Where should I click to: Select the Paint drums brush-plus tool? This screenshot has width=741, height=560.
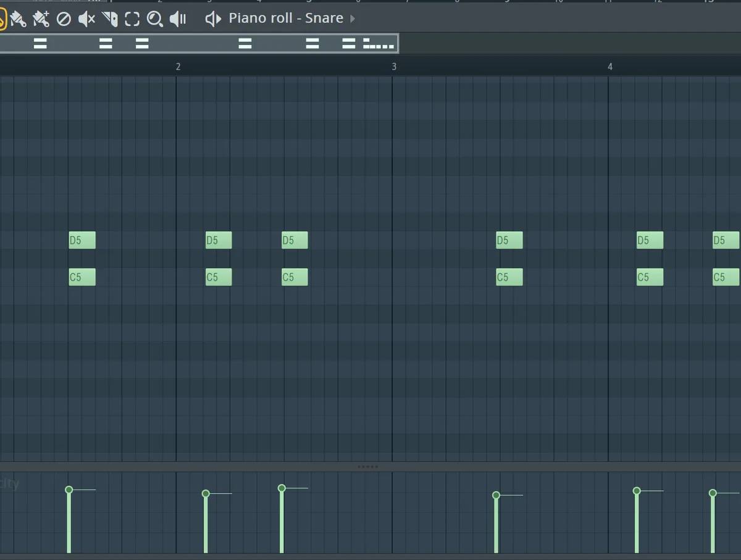point(41,19)
